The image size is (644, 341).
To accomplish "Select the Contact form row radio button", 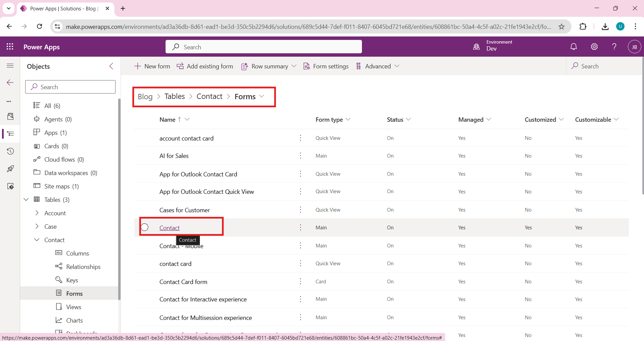I will 145,227.
